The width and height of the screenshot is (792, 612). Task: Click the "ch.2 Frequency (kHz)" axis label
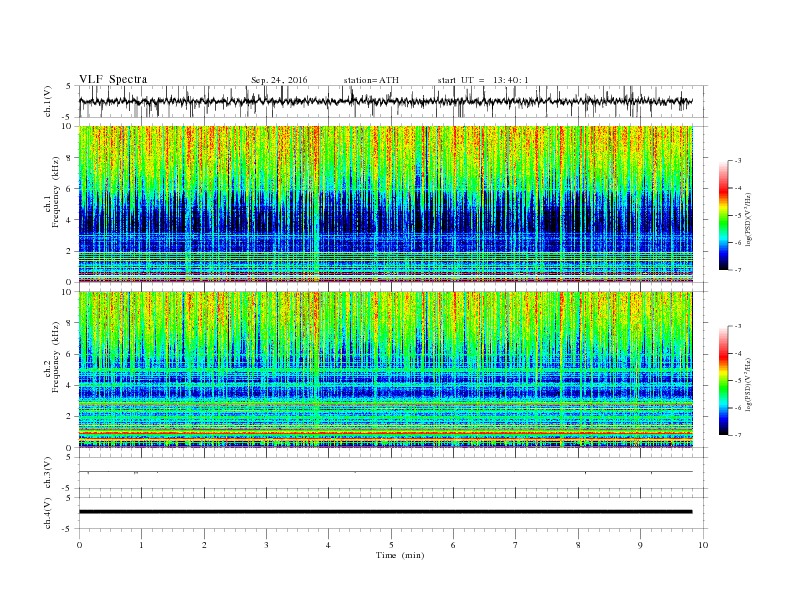pos(52,357)
